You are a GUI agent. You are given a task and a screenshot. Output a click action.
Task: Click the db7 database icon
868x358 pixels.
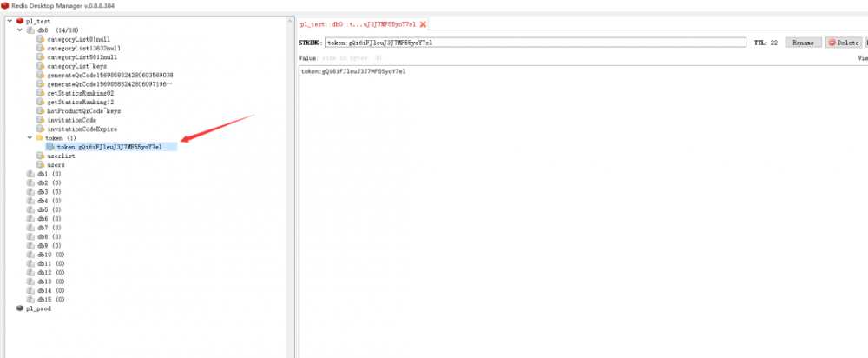[30, 228]
